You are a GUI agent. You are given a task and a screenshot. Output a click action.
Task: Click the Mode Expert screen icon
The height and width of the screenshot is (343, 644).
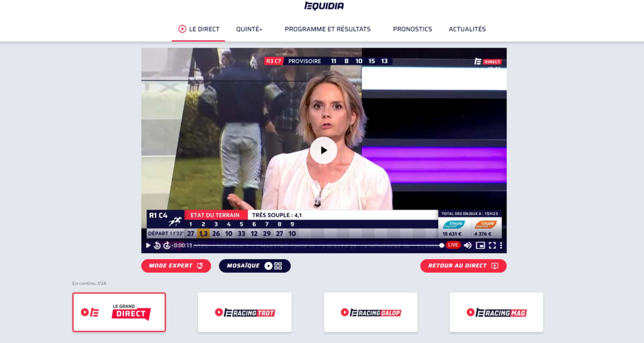200,266
